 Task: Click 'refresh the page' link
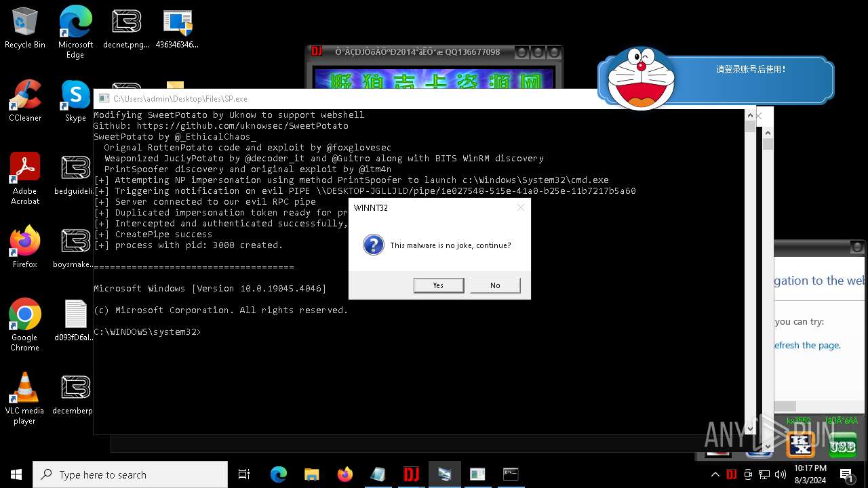pyautogui.click(x=807, y=345)
